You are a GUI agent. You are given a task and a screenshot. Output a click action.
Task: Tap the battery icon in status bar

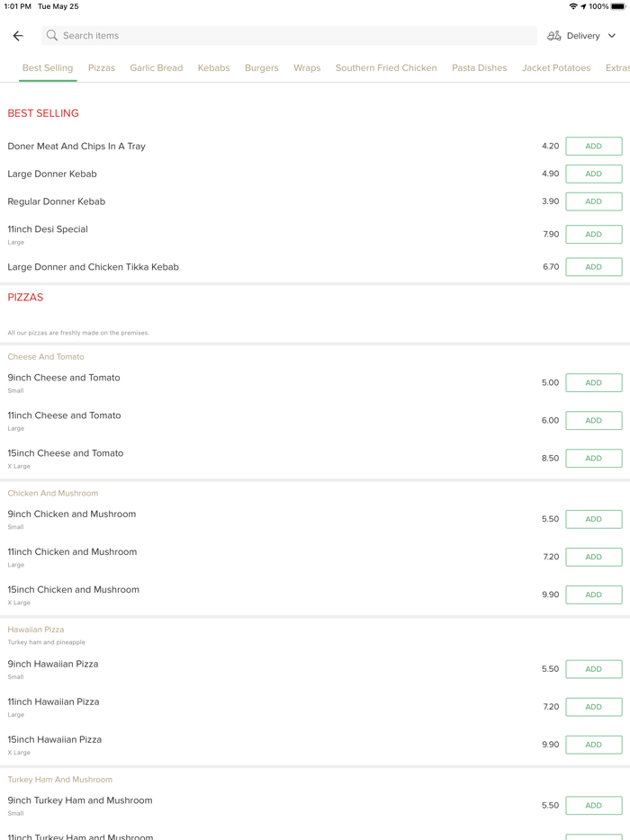pos(618,6)
